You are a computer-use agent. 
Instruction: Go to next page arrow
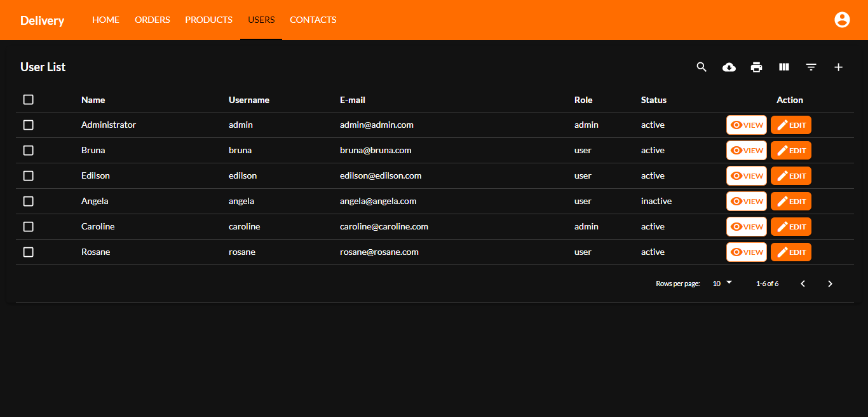pyautogui.click(x=830, y=284)
